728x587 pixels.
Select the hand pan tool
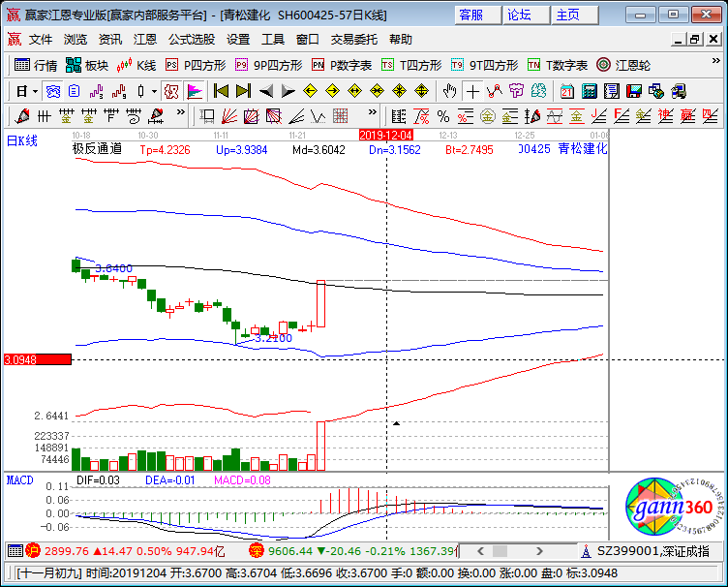pyautogui.click(x=449, y=91)
